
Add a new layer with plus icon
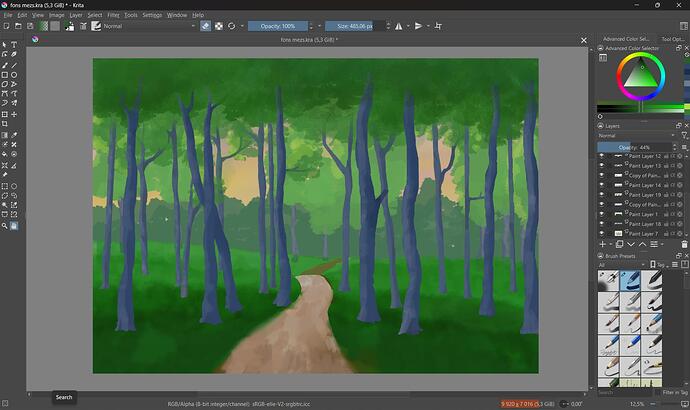(602, 244)
